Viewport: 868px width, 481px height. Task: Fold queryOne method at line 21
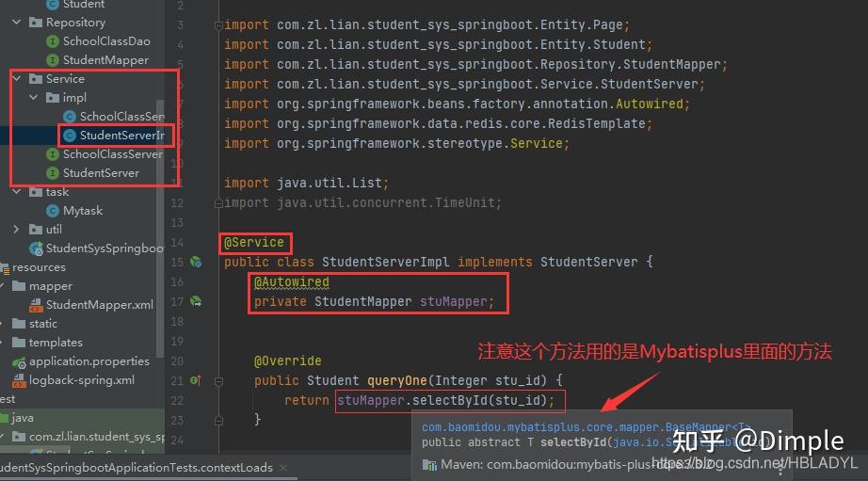[x=218, y=381]
